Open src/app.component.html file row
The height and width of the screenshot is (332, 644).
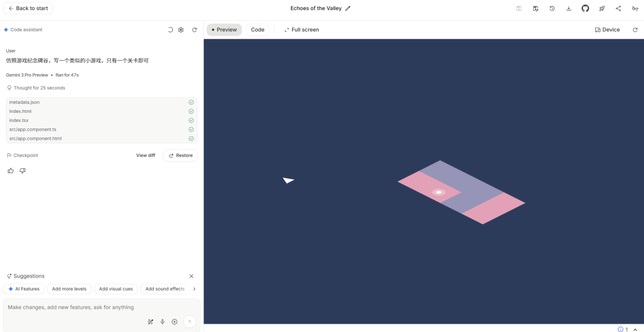pyautogui.click(x=101, y=139)
